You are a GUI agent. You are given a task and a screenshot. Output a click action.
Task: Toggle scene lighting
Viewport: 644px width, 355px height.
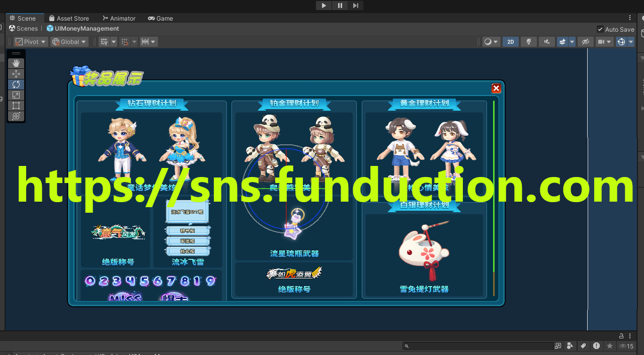point(528,42)
